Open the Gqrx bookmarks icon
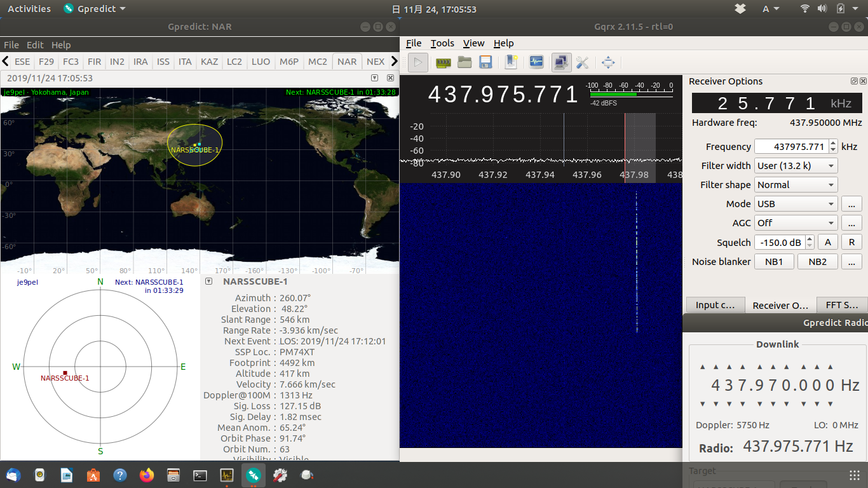This screenshot has height=488, width=868. tap(512, 62)
